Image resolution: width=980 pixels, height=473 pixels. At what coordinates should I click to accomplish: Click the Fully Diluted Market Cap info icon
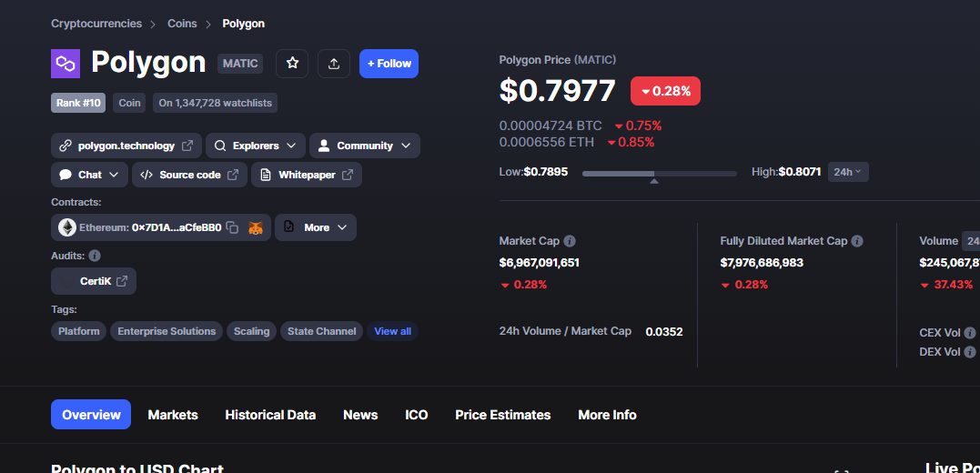(857, 241)
